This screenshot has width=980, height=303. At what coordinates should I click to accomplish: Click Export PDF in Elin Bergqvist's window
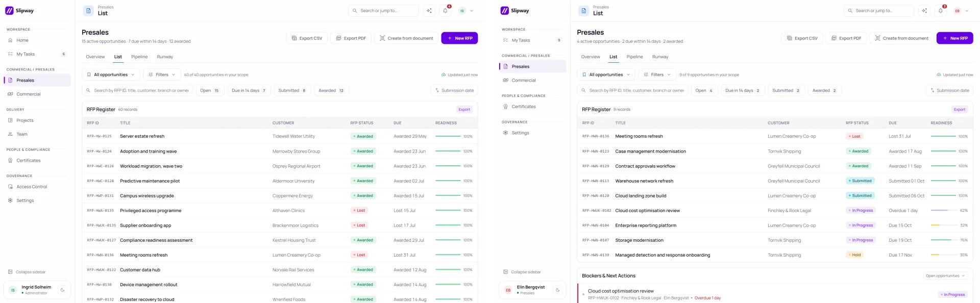point(846,38)
